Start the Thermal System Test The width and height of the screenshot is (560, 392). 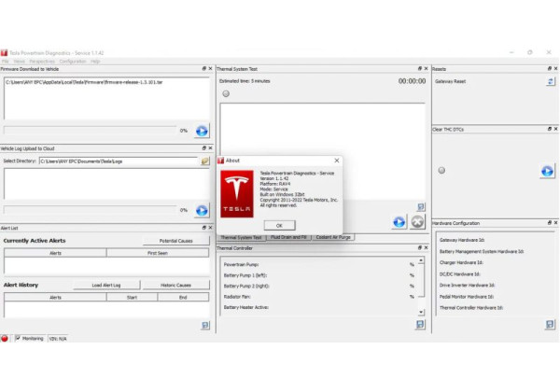point(399,221)
